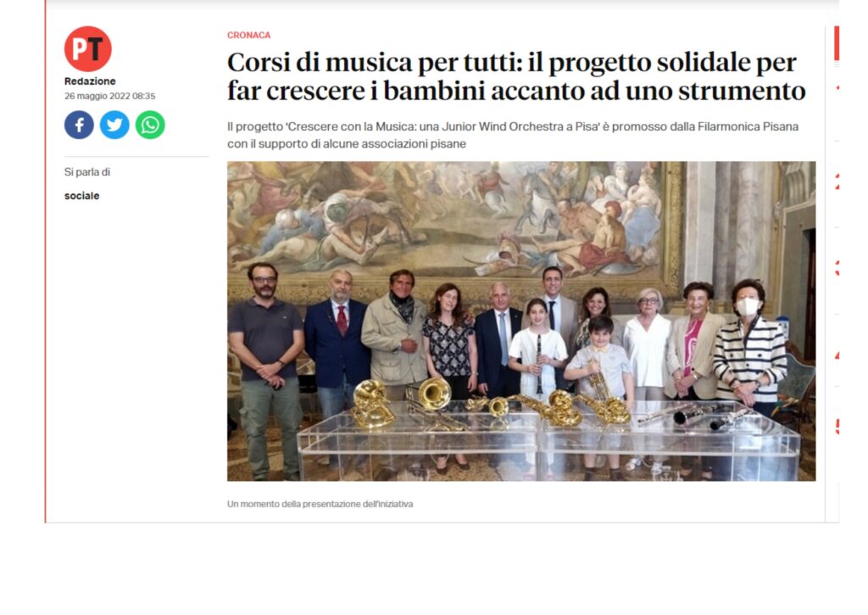Screen dimensions: 868x615
Task: Open cropped ranked item number 1 in sidebar
Action: (x=837, y=88)
